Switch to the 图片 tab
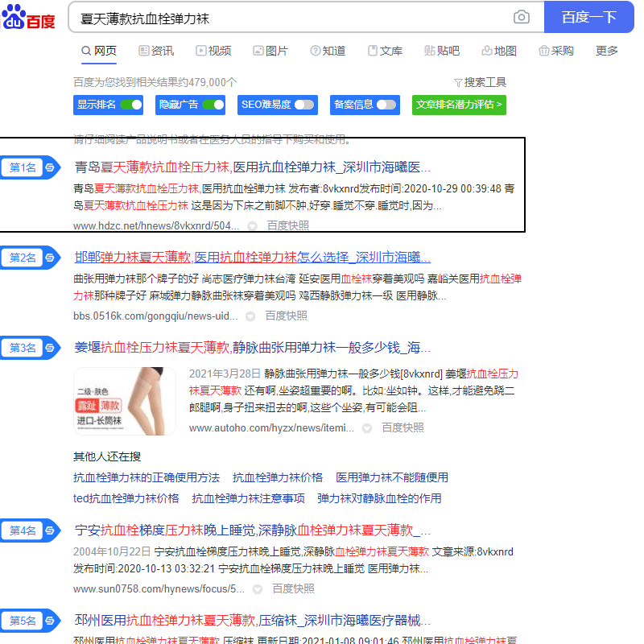Viewport: 644px width, 644px height. [270, 51]
